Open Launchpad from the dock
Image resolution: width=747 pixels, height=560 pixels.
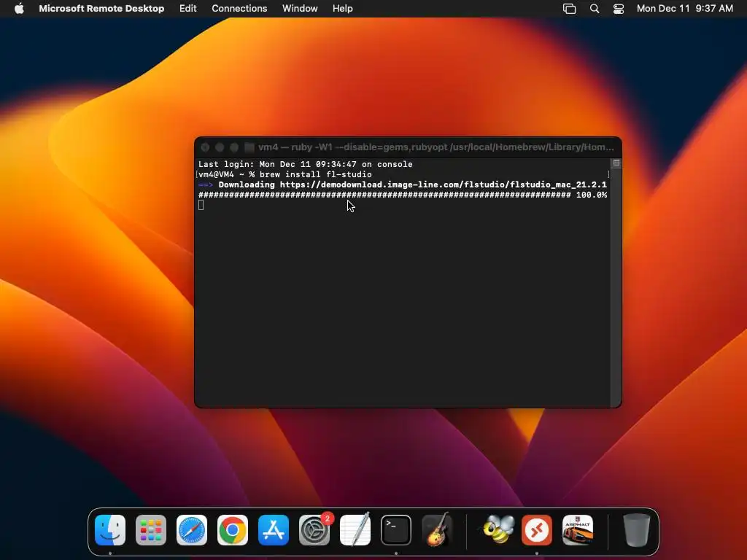(151, 530)
